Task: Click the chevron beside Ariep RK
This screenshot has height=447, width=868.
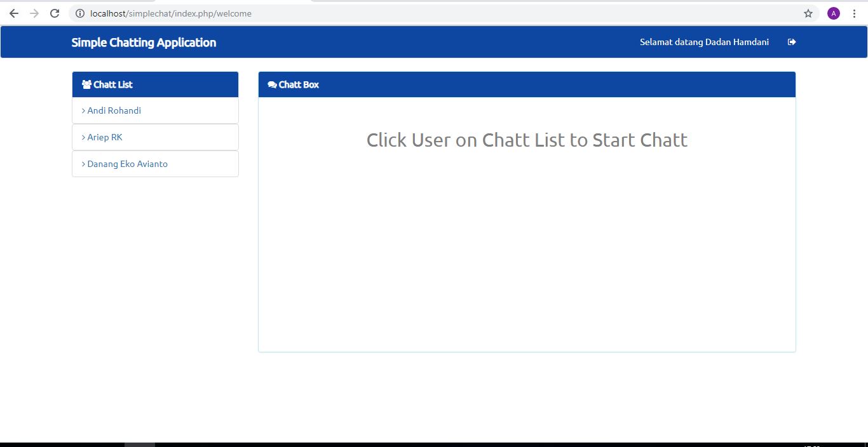Action: pyautogui.click(x=83, y=137)
